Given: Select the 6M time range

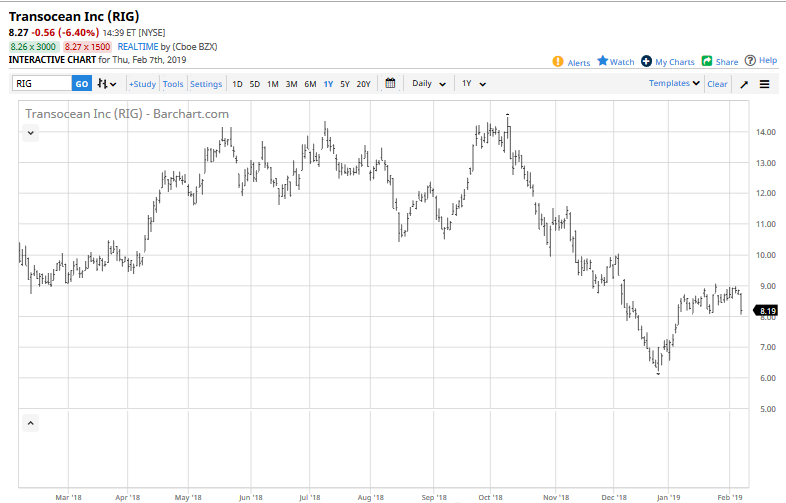Looking at the screenshot, I should (310, 84).
